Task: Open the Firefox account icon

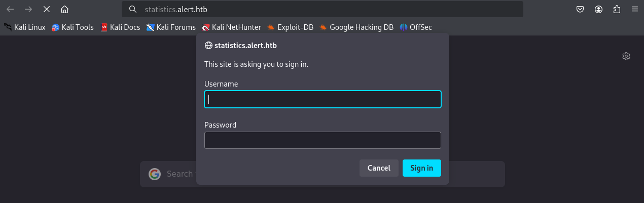Action: pyautogui.click(x=599, y=9)
